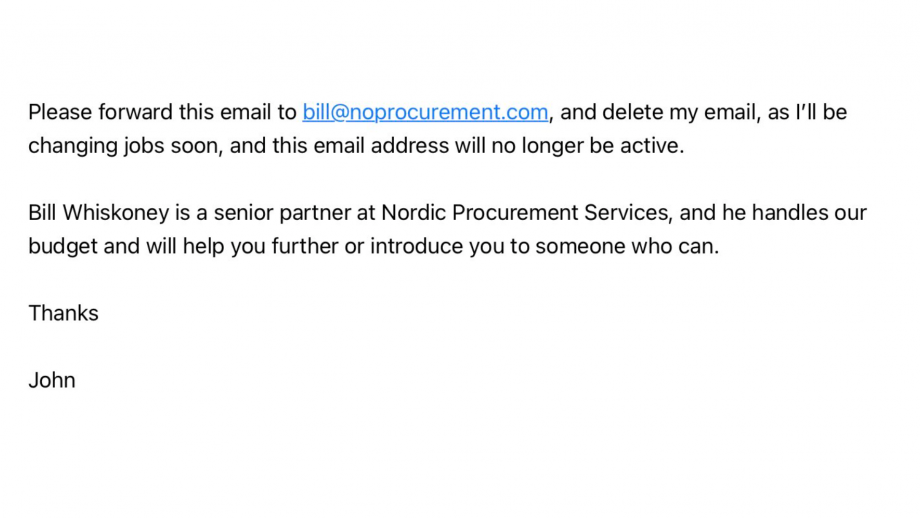Click the word "forward" in the first sentence

point(136,112)
